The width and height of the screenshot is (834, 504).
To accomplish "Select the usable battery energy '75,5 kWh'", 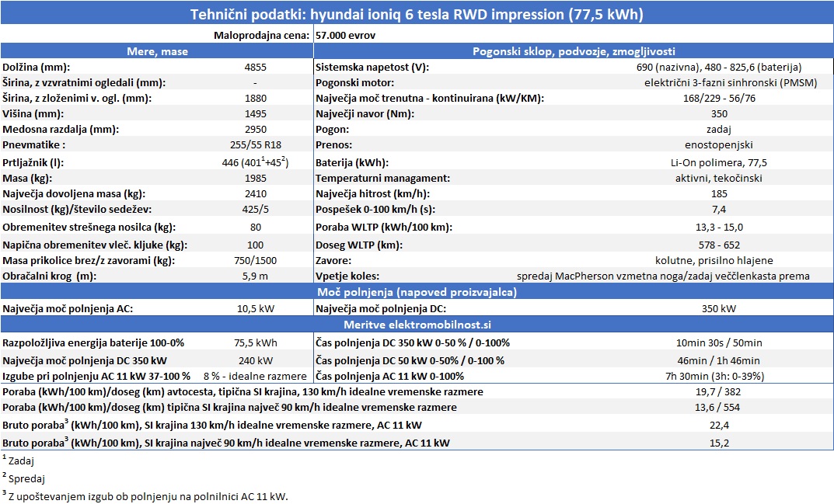I will click(255, 343).
